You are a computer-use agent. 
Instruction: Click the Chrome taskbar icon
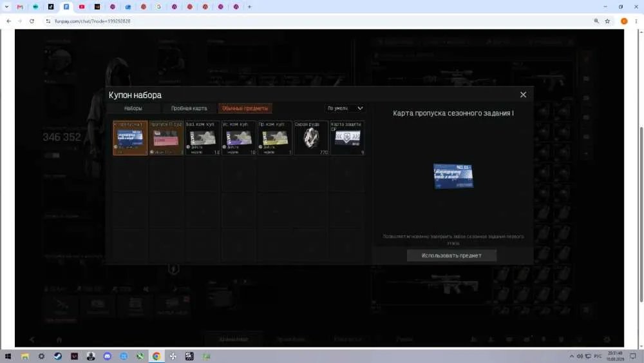pyautogui.click(x=156, y=357)
